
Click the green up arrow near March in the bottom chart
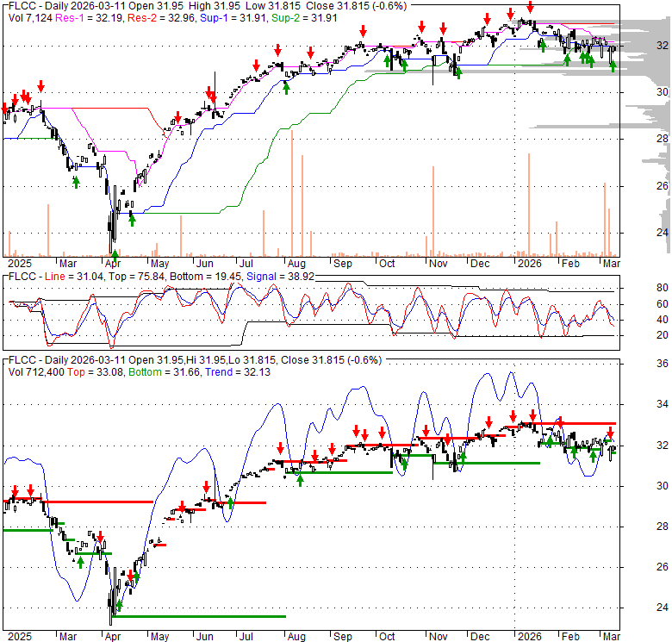pos(80,562)
